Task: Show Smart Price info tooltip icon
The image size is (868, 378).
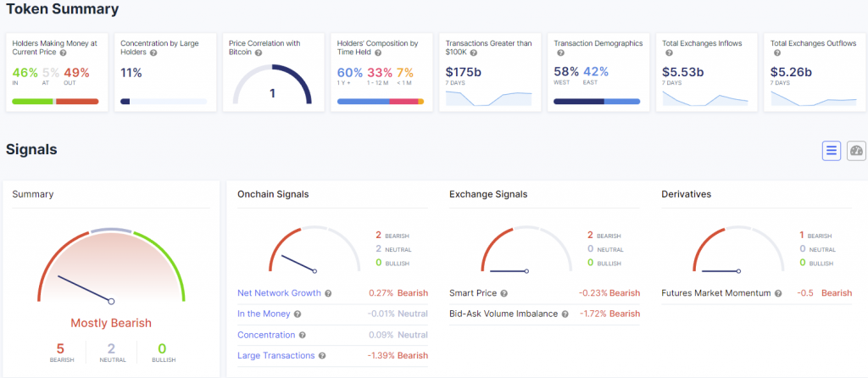Action: pos(504,293)
